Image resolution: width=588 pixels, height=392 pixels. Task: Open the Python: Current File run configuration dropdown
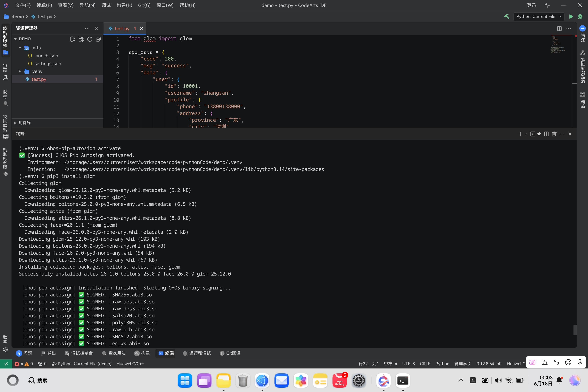pyautogui.click(x=538, y=17)
